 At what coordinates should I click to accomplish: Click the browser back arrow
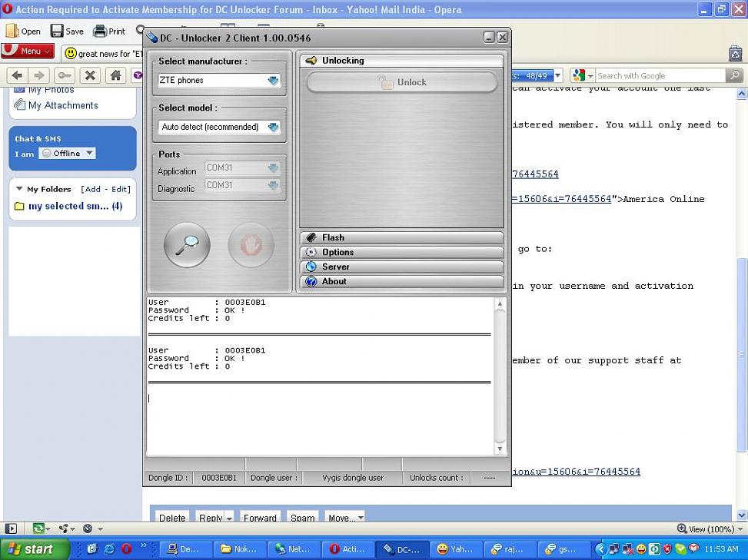[x=17, y=75]
